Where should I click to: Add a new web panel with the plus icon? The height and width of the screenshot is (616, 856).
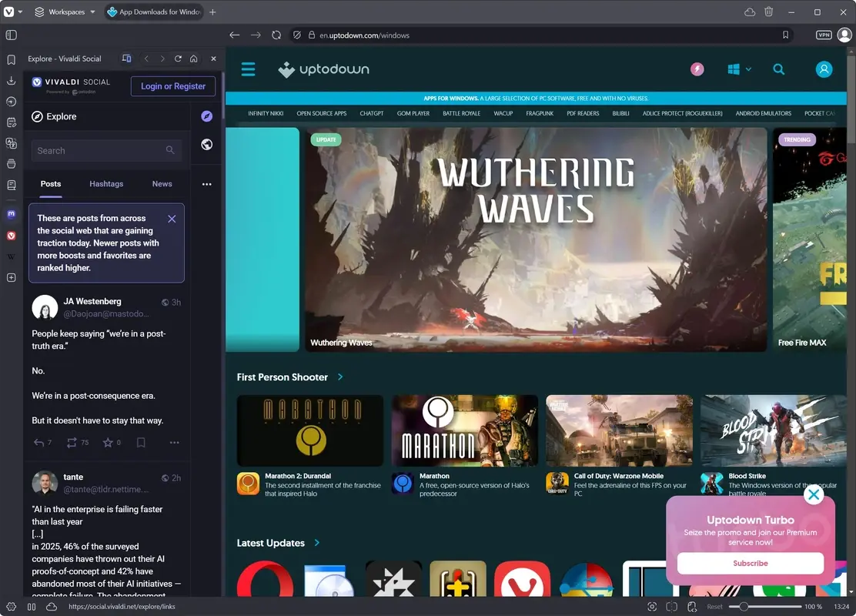click(x=11, y=277)
